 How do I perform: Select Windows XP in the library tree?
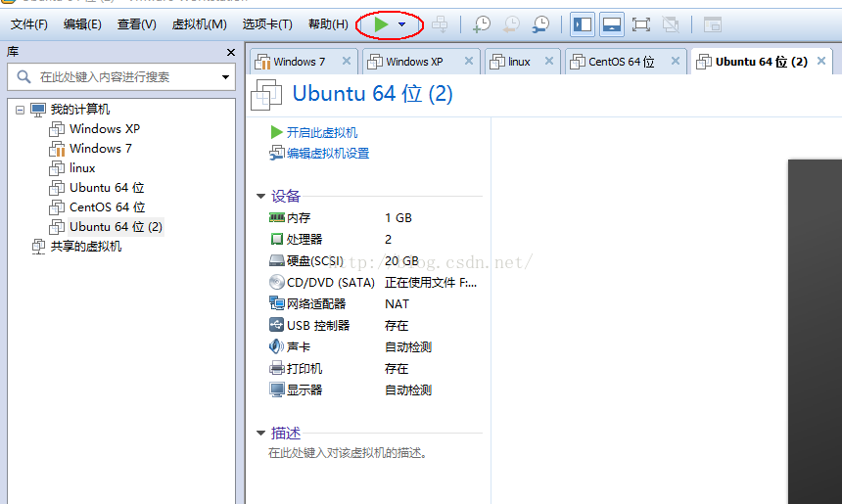point(105,129)
